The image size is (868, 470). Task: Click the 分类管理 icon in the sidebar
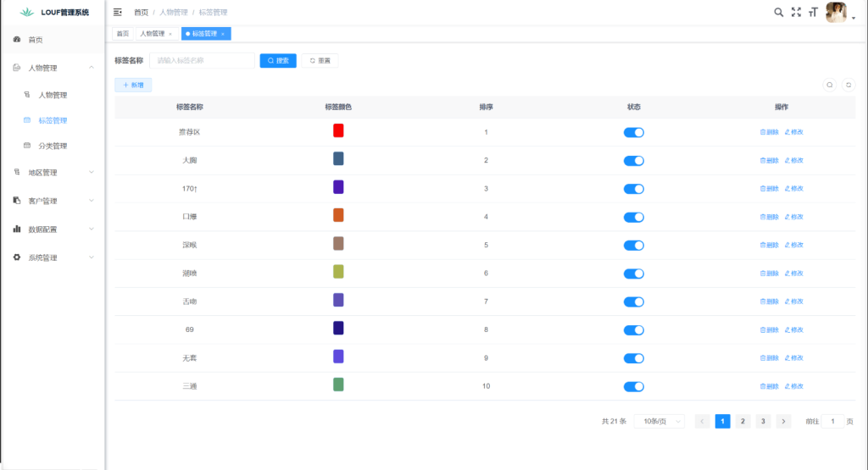coord(26,146)
